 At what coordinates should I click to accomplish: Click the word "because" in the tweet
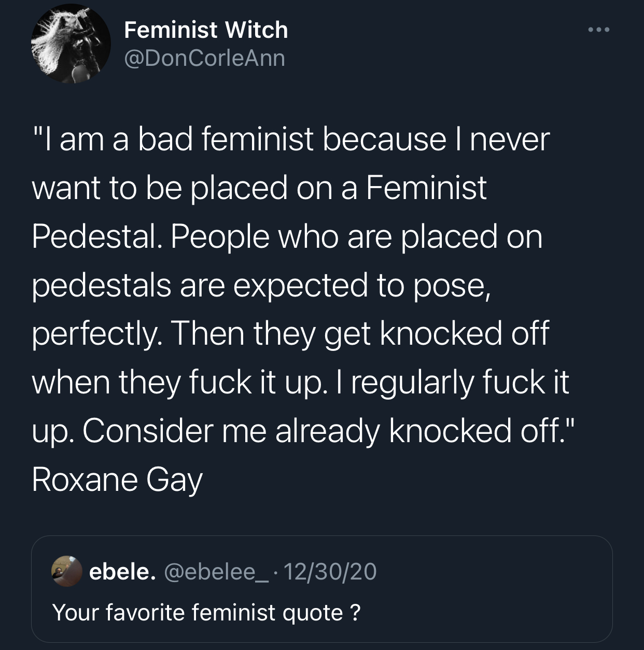point(384,139)
